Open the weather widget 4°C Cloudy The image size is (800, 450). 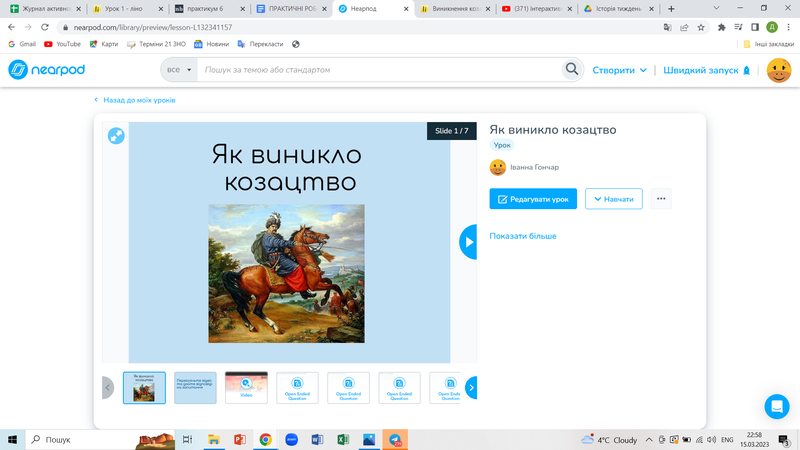point(610,440)
